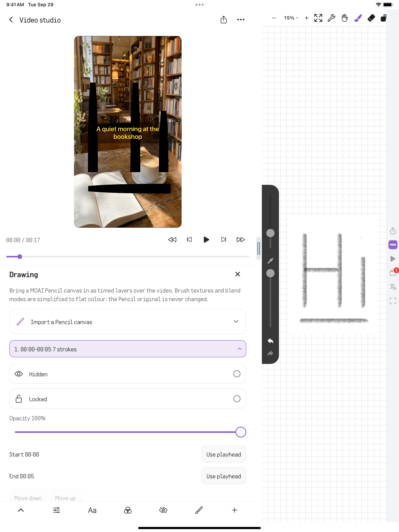The width and height of the screenshot is (399, 532).
Task: Undo the last stroke
Action: coord(270,341)
